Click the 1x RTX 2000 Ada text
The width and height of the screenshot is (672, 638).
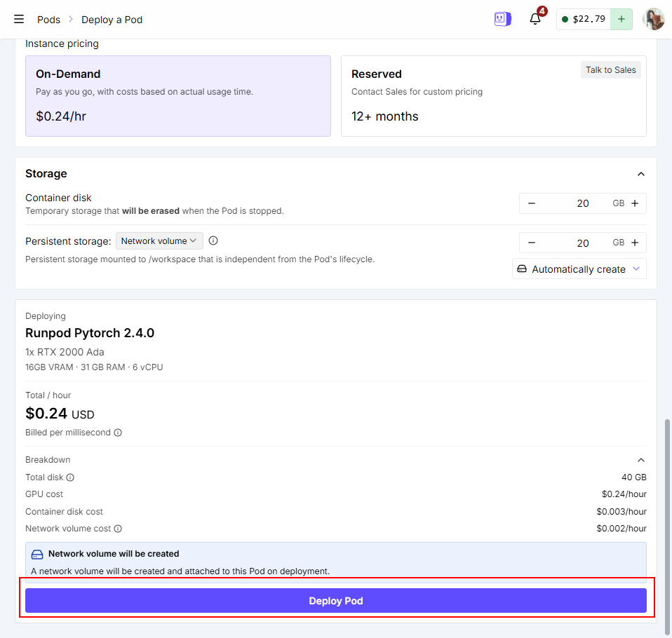(65, 352)
